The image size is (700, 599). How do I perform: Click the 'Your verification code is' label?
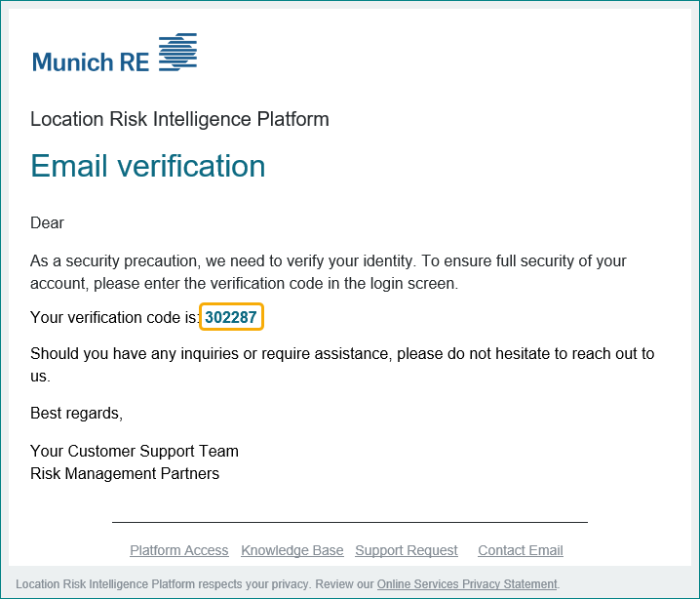pyautogui.click(x=114, y=317)
